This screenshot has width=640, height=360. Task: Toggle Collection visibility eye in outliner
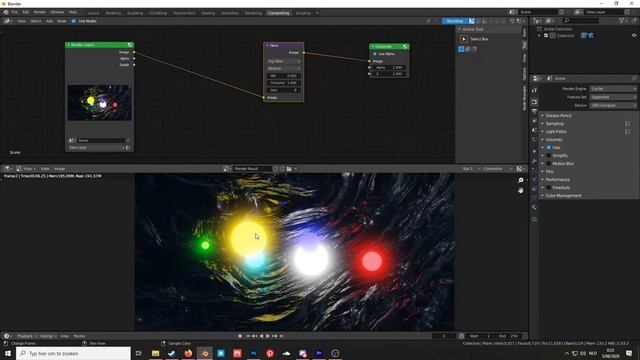[634, 36]
